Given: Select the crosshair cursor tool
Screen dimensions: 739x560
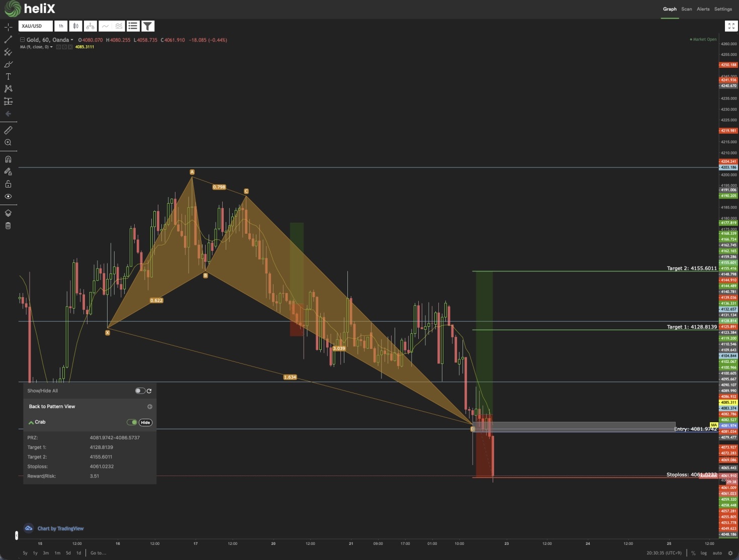Looking at the screenshot, I should [8, 27].
